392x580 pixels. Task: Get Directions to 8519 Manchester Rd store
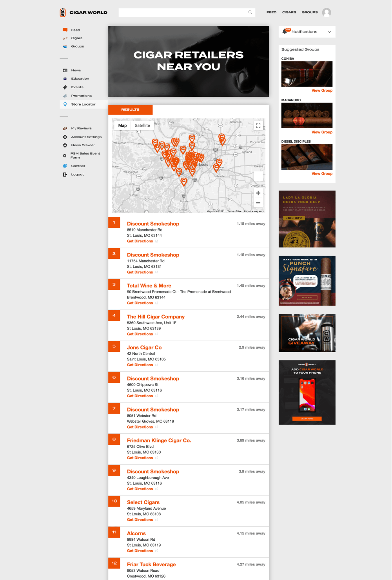[x=140, y=241]
